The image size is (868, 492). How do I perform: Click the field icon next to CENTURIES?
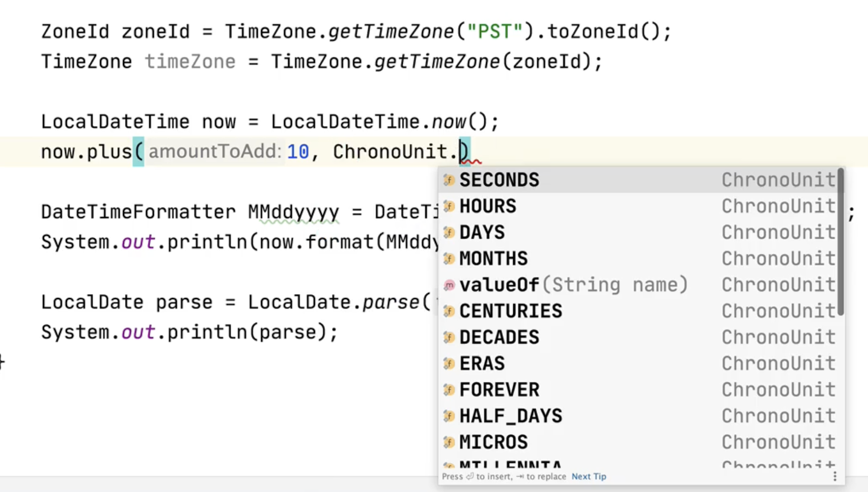449,311
